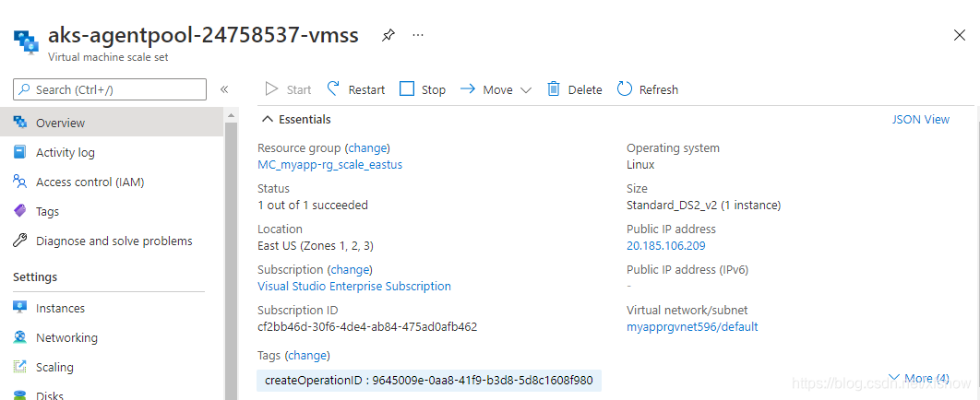The width and height of the screenshot is (980, 400).
Task: Click the Refresh circular icon
Action: pyautogui.click(x=625, y=89)
